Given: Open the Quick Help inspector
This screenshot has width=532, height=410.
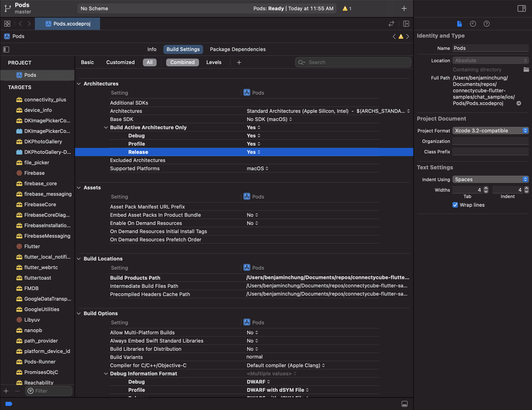Looking at the screenshot, I should click(486, 24).
